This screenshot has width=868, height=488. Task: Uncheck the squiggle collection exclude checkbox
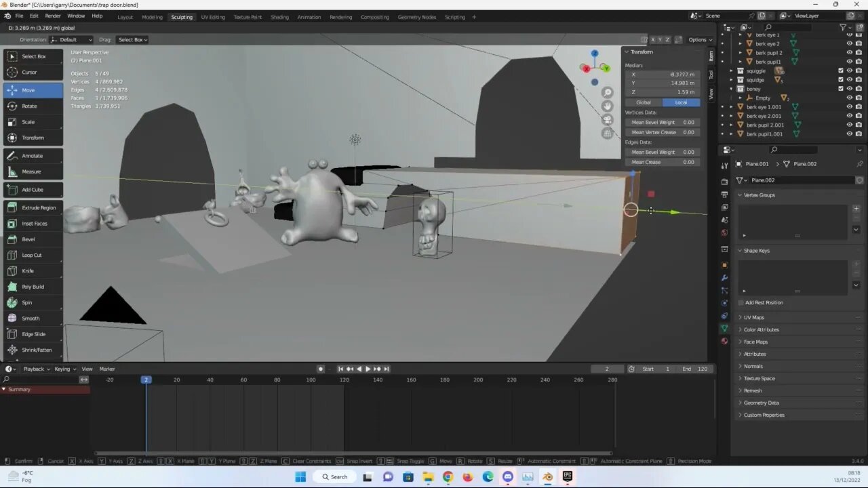(841, 70)
